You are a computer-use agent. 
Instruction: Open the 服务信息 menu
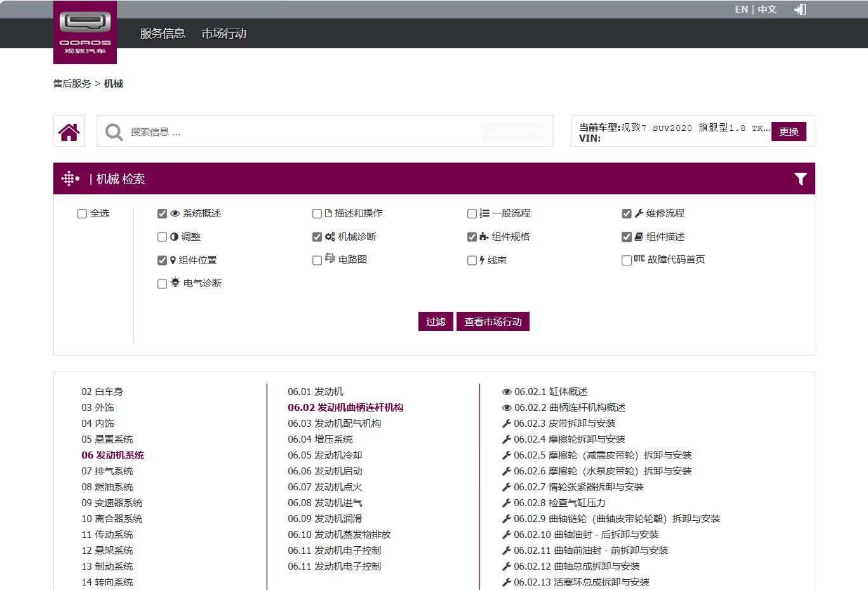pos(163,34)
